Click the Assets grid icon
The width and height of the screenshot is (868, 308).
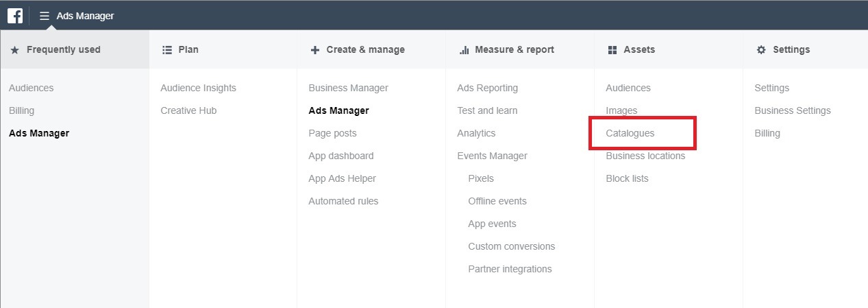point(612,49)
